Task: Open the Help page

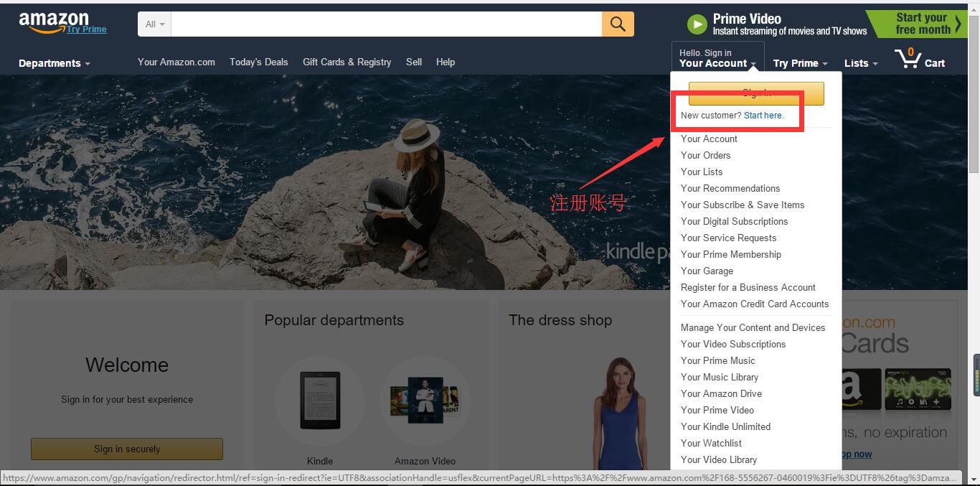Action: tap(446, 62)
